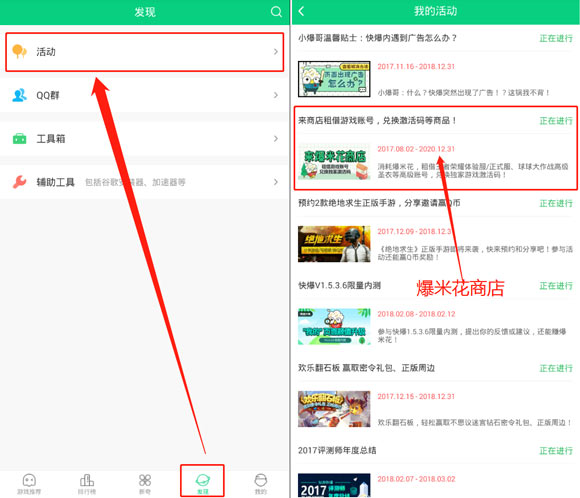Viewport: 580px width, 498px height.
Task: Tap description 欢乐翻石板，轻松赢取
Action: (x=475, y=423)
